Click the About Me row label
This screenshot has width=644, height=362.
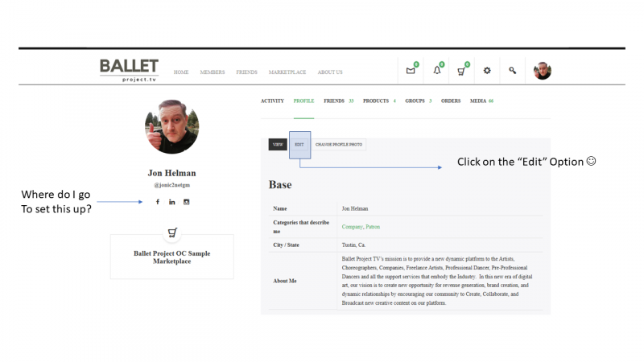tap(285, 281)
